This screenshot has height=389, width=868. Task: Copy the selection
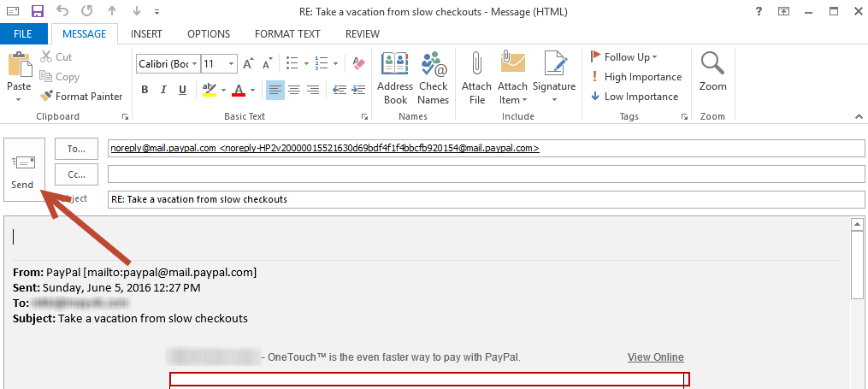[60, 77]
